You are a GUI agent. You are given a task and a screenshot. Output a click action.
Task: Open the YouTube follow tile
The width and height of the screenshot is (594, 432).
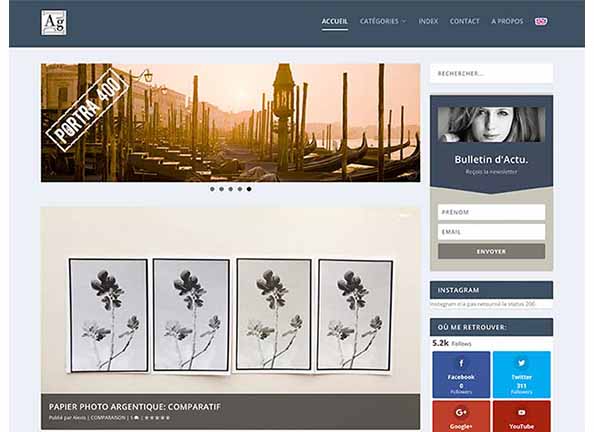[522, 416]
